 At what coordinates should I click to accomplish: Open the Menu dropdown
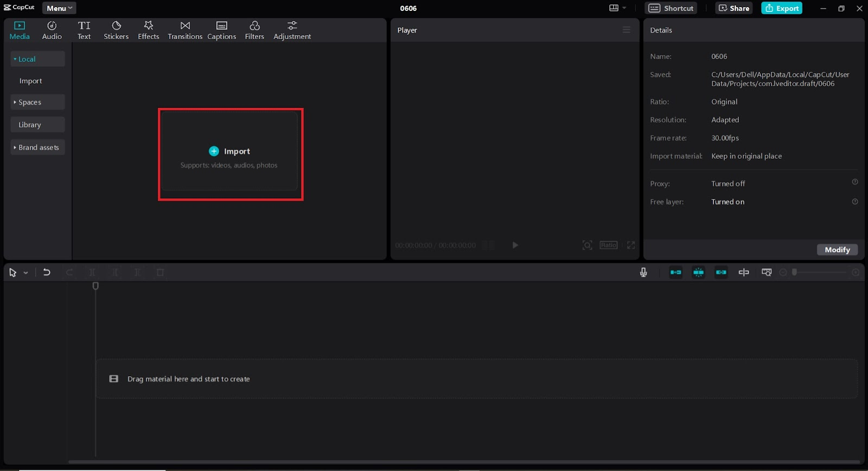pos(59,8)
